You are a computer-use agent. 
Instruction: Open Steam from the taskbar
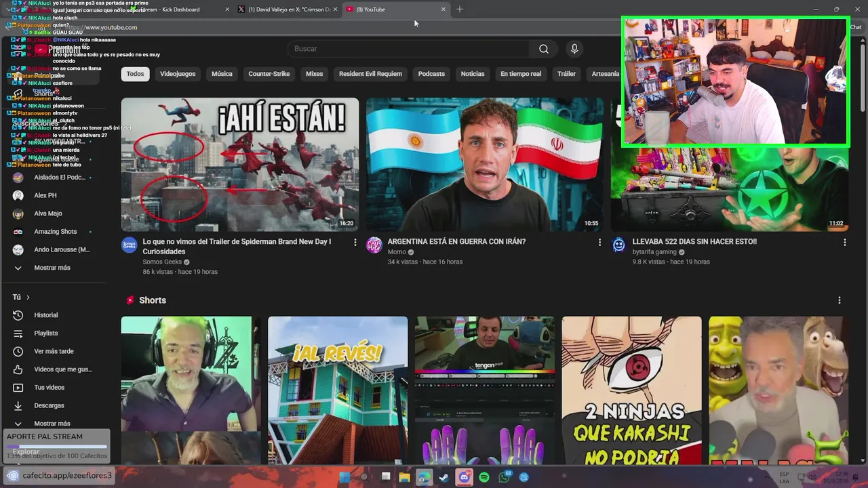[443, 477]
